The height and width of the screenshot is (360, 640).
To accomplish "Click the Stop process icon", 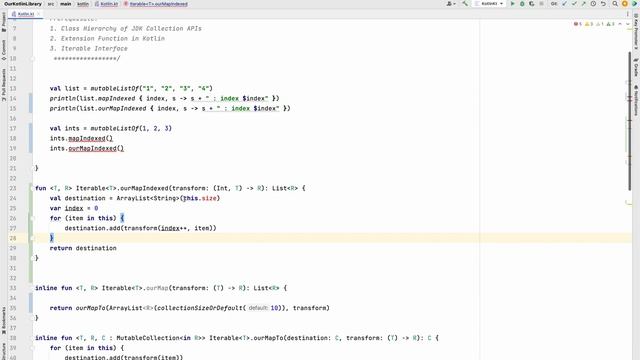I will pos(542,4).
